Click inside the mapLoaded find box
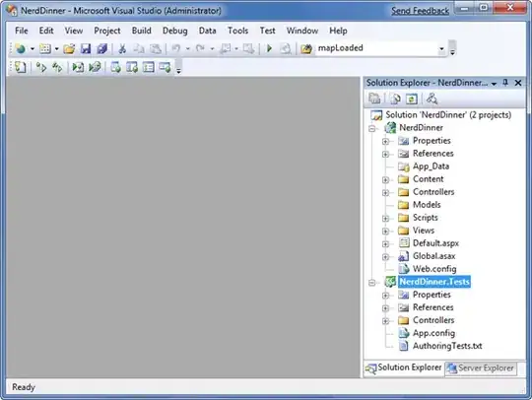The image size is (532, 400). [376, 48]
